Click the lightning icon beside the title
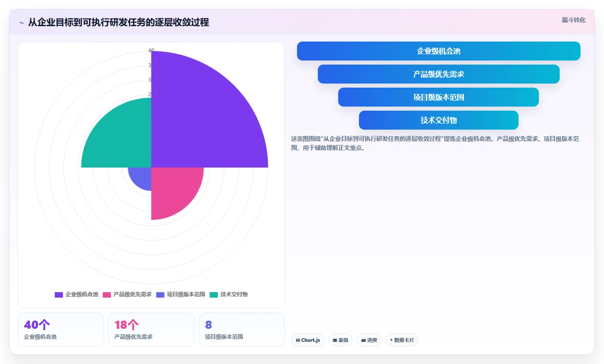Screen dimensions: 604x364 point(21,23)
